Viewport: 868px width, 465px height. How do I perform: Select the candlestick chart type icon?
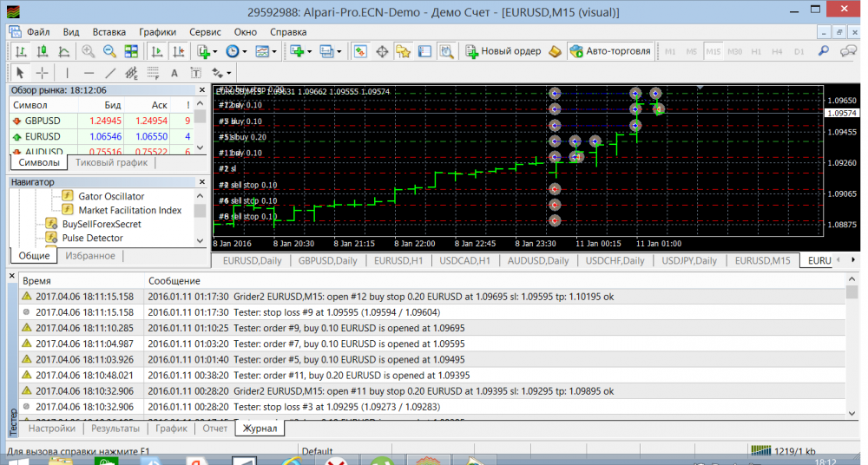click(x=42, y=51)
